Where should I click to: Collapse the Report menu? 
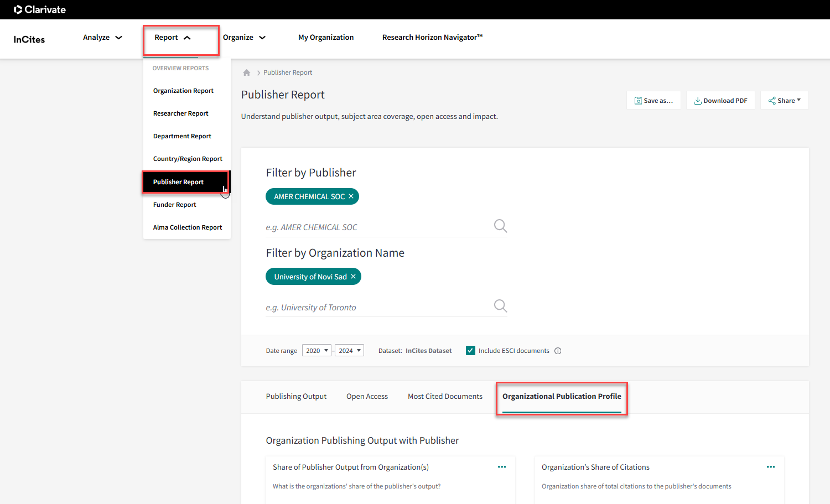173,38
